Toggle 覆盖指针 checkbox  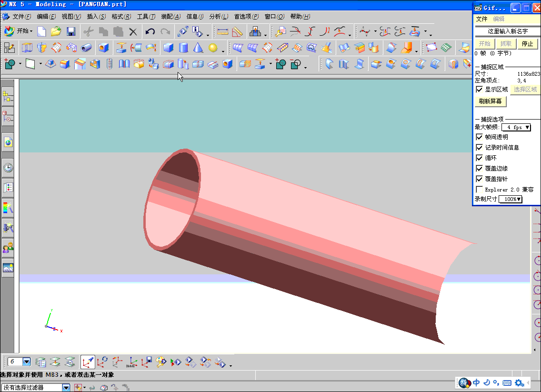click(479, 179)
